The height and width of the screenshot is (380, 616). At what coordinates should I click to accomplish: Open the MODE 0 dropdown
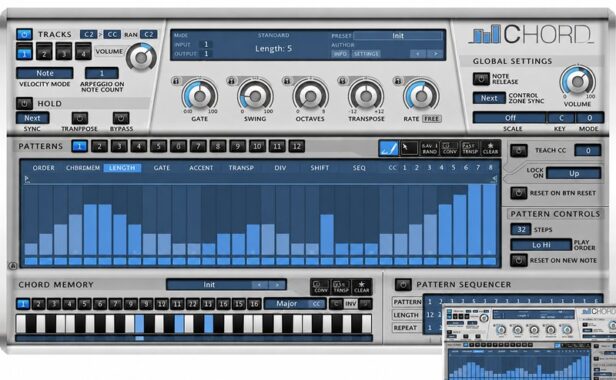[x=590, y=118]
